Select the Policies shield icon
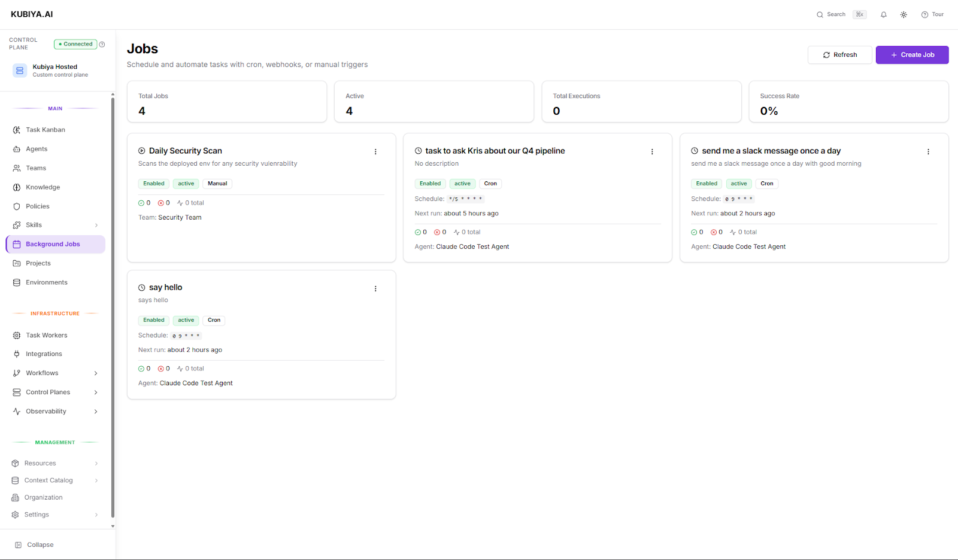This screenshot has width=958, height=560. tap(17, 206)
